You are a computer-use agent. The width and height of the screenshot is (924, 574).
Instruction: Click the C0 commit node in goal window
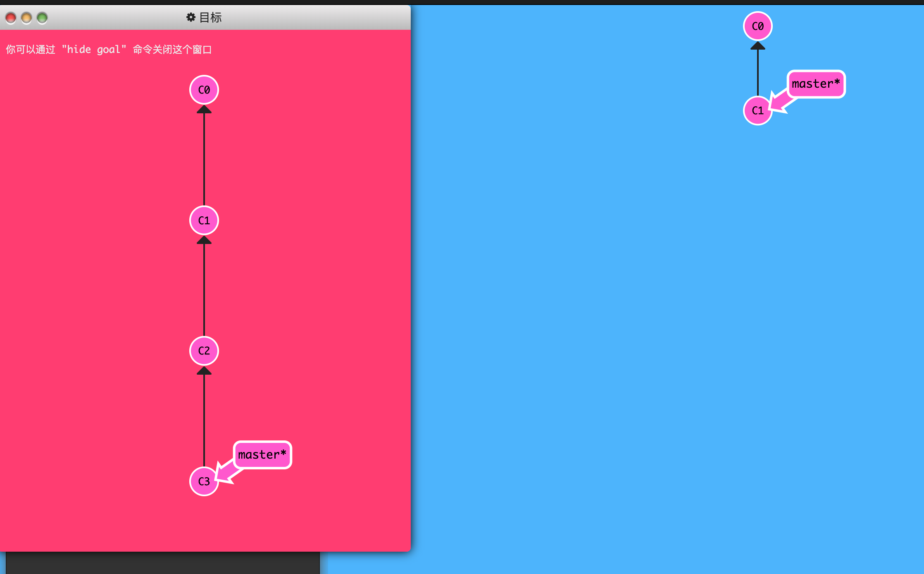pos(204,90)
